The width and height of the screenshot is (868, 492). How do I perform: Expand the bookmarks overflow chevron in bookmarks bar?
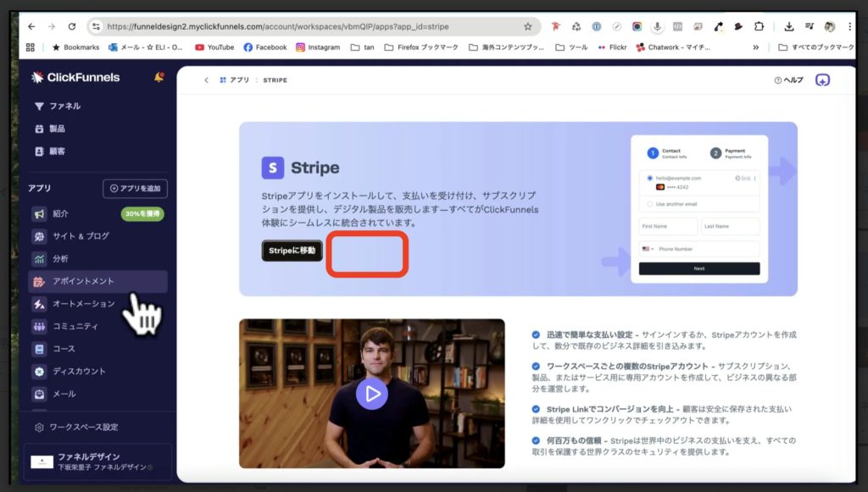pyautogui.click(x=755, y=47)
